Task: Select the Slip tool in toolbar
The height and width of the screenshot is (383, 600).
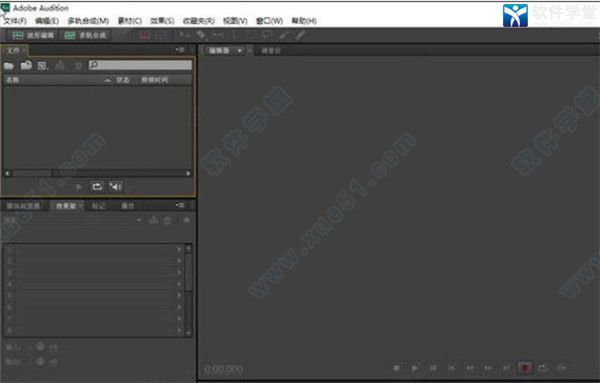Action: click(218, 36)
